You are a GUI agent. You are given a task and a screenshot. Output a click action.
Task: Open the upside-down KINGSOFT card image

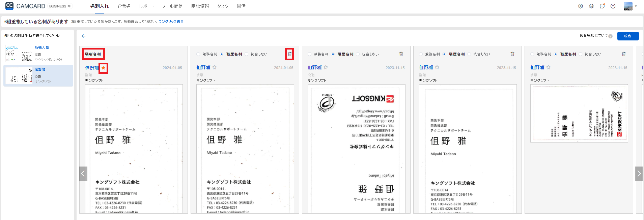coord(356,149)
